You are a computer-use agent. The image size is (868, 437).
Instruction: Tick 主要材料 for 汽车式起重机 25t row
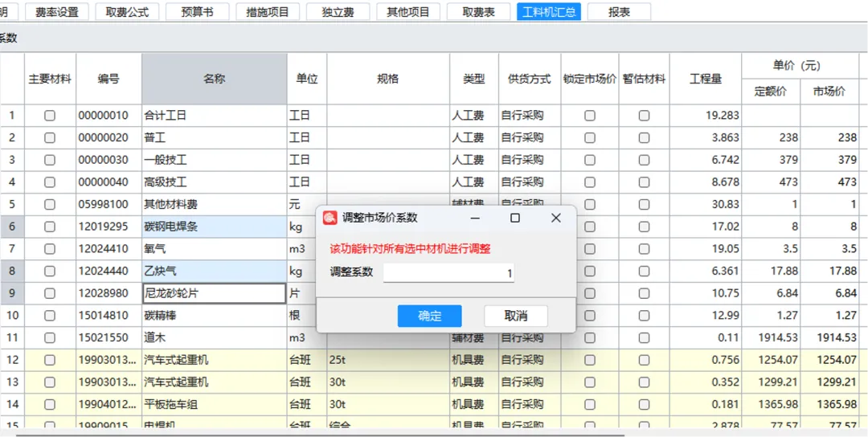(x=50, y=360)
